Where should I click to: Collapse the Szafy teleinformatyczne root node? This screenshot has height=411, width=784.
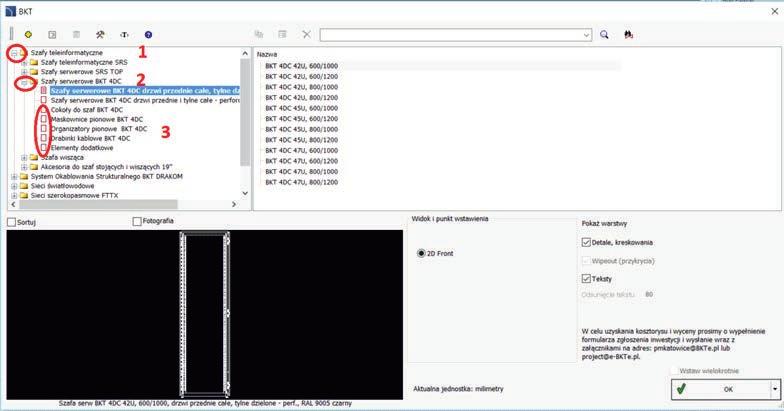(14, 52)
